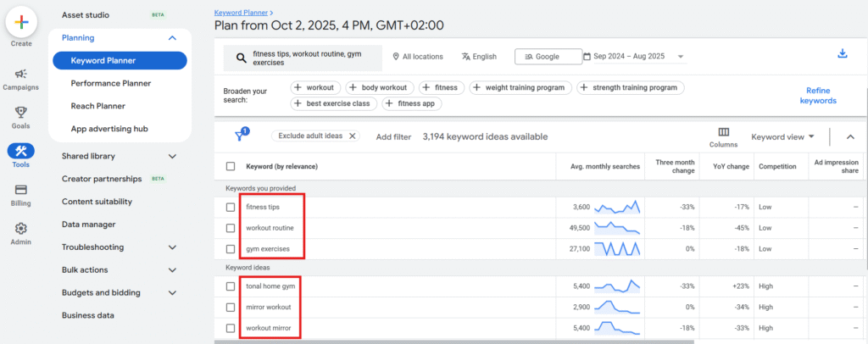Open Performance Planner menu item
The height and width of the screenshot is (344, 868).
tap(111, 84)
